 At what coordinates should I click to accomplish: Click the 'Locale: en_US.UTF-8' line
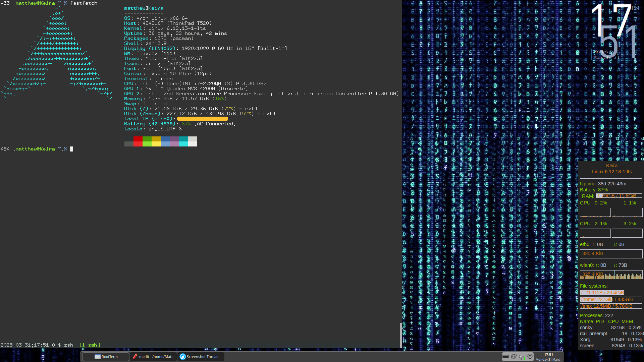153,129
